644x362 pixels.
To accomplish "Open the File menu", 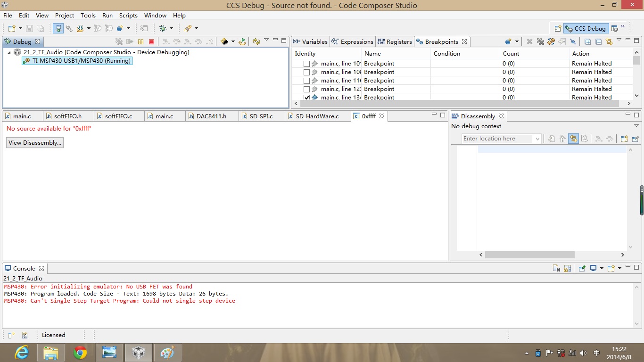I will 8,16.
